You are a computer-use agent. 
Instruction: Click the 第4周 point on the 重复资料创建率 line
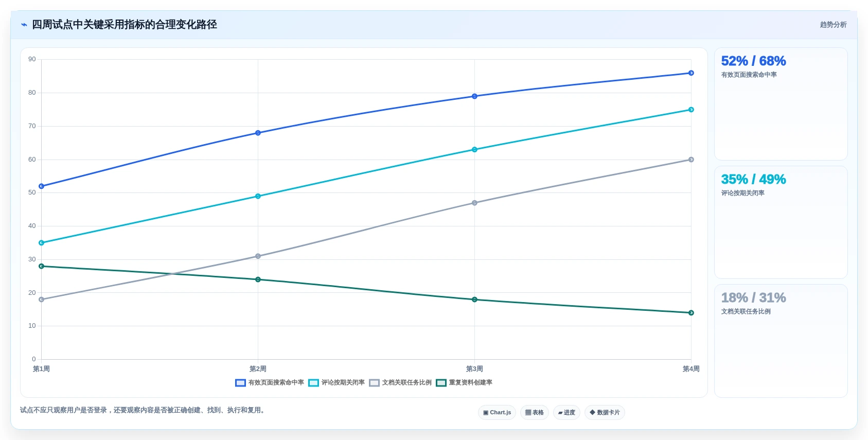(x=691, y=313)
